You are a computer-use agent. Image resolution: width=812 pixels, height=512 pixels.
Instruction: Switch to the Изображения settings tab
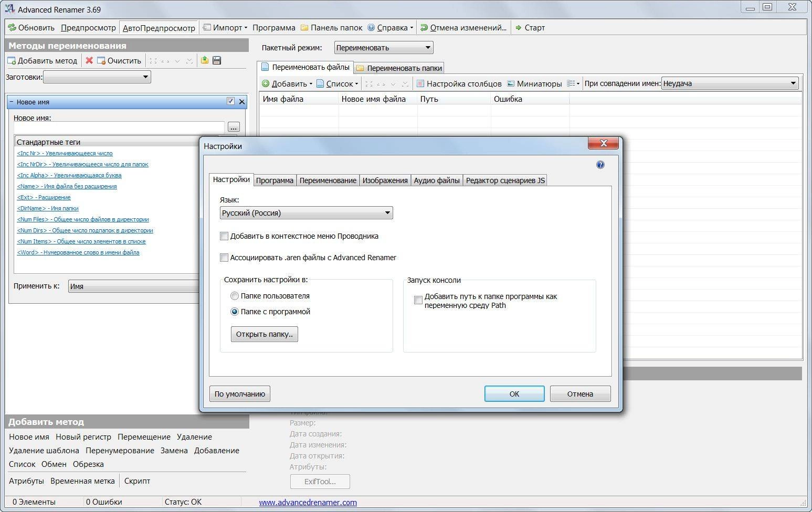point(385,180)
